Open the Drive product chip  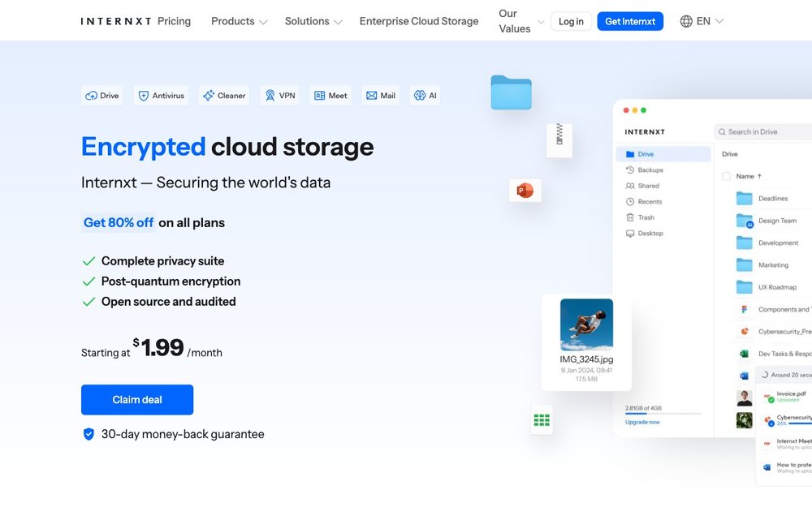(102, 96)
